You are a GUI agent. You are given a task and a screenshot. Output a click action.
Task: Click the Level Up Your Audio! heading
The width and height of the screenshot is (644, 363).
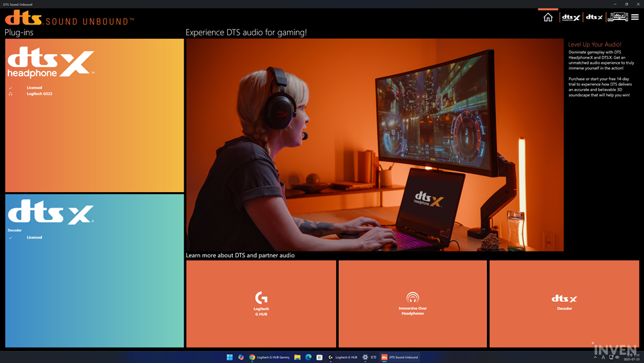pyautogui.click(x=594, y=44)
